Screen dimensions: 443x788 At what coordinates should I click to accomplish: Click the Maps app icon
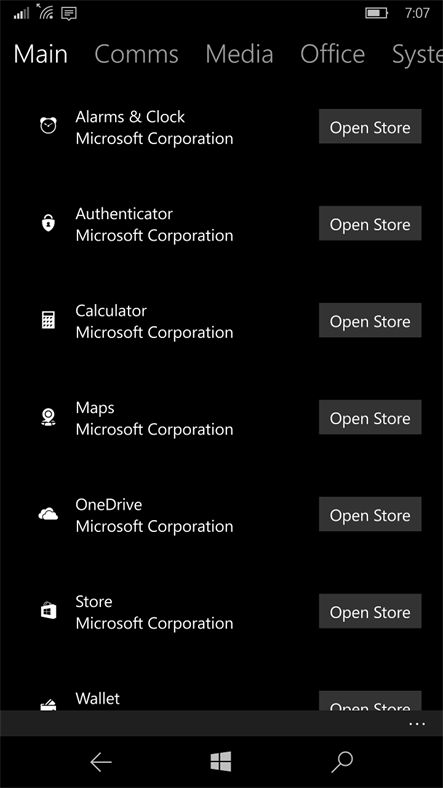click(x=48, y=416)
